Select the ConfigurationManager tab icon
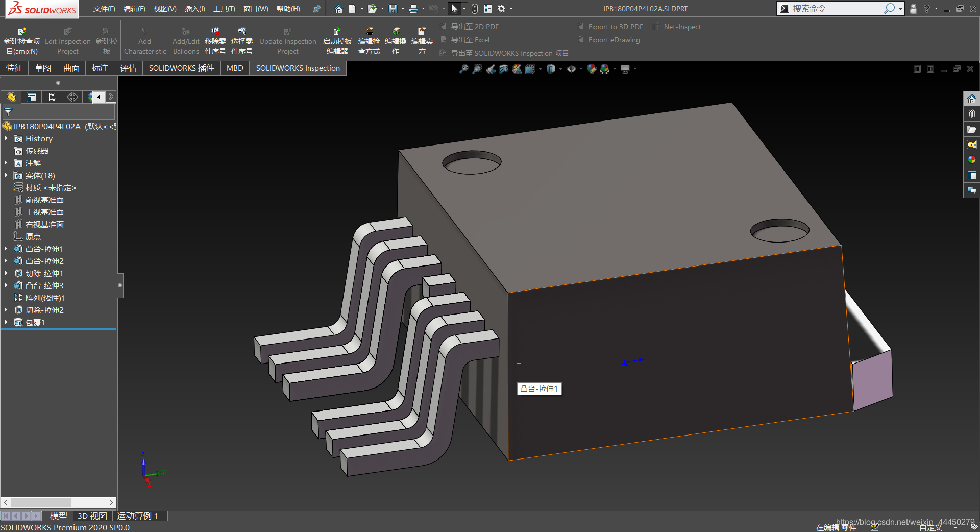 [x=52, y=97]
